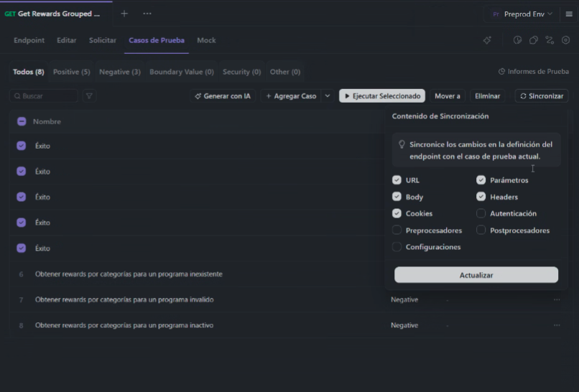This screenshot has width=579, height=392.
Task: Open new tab with plus icon
Action: (124, 14)
